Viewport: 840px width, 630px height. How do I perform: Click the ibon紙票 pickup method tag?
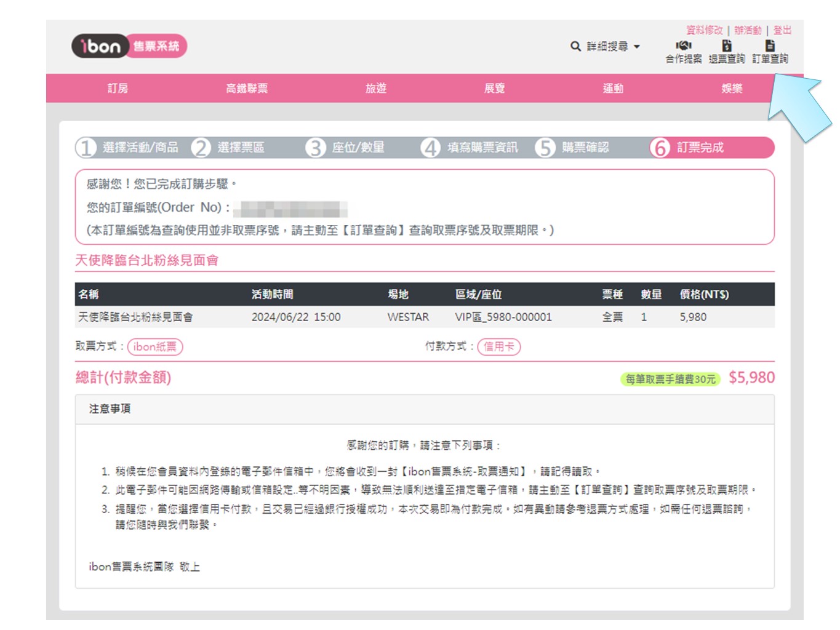click(155, 347)
